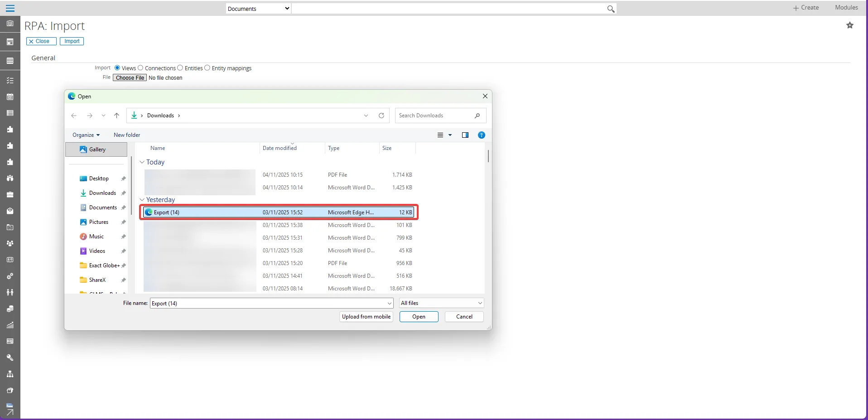Click the refresh icon in file dialog
The image size is (868, 420).
tap(381, 116)
